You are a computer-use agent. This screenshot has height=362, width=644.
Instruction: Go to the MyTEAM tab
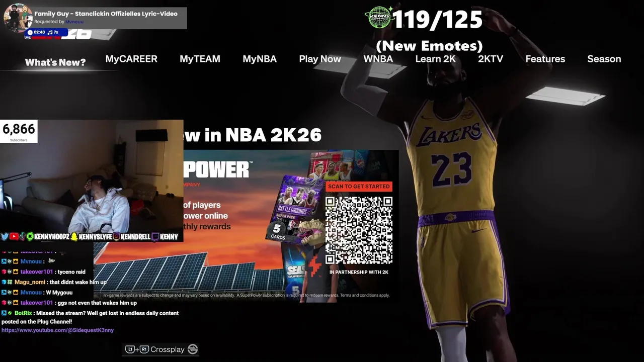(200, 59)
